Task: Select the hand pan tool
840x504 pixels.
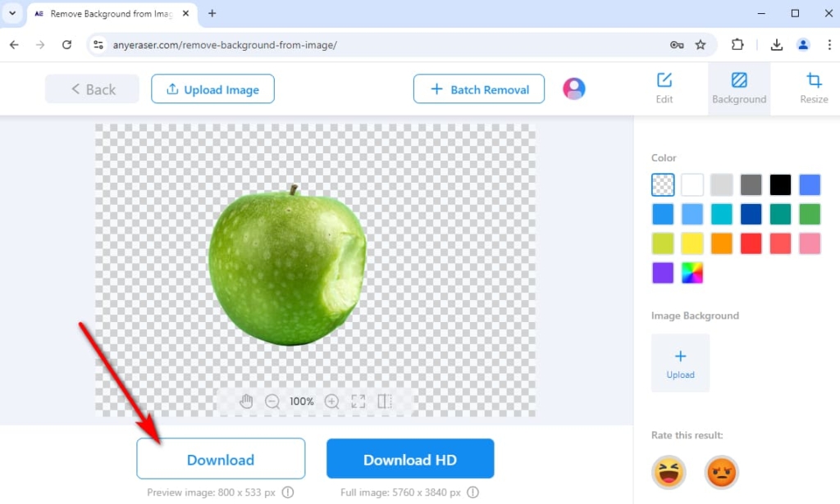Action: (x=246, y=402)
